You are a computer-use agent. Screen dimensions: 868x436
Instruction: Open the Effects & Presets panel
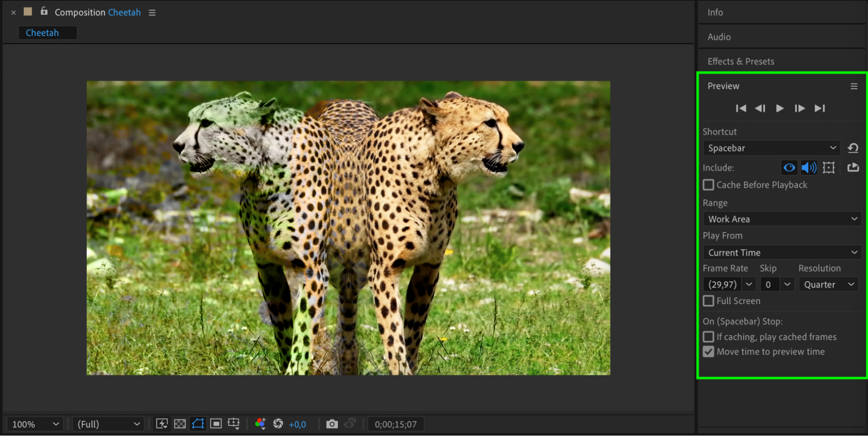741,61
